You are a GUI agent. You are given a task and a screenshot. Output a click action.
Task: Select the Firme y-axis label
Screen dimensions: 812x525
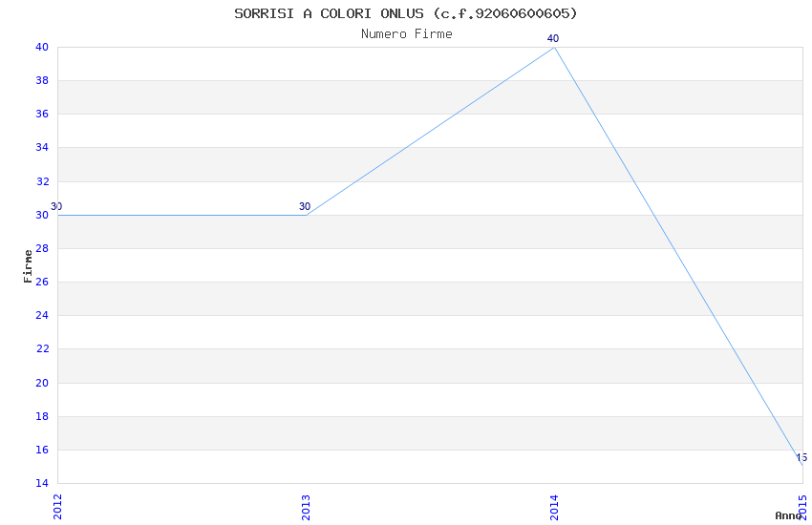[x=28, y=266]
